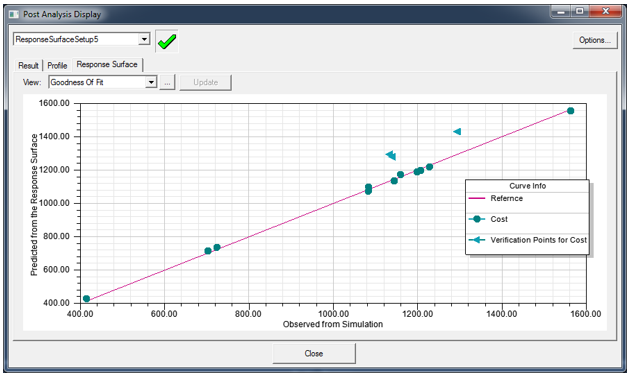Click the 1000.00 x-axis tick label
The height and width of the screenshot is (375, 630).
click(x=333, y=314)
